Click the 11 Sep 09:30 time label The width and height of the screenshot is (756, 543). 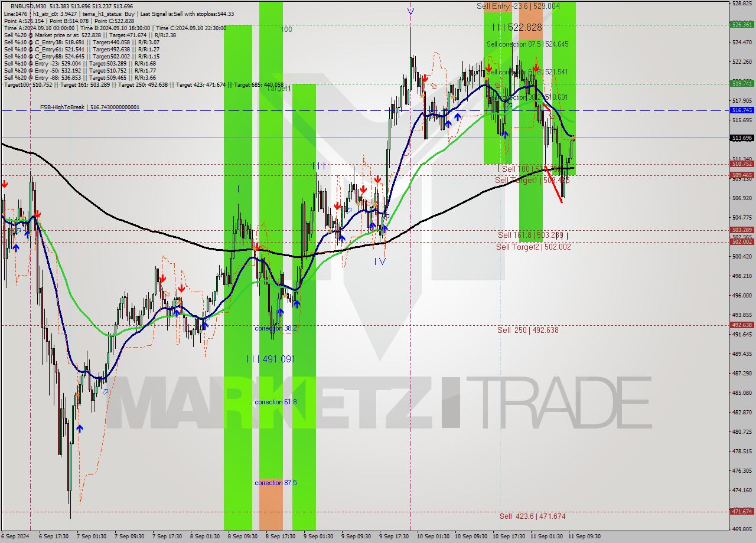[584, 537]
